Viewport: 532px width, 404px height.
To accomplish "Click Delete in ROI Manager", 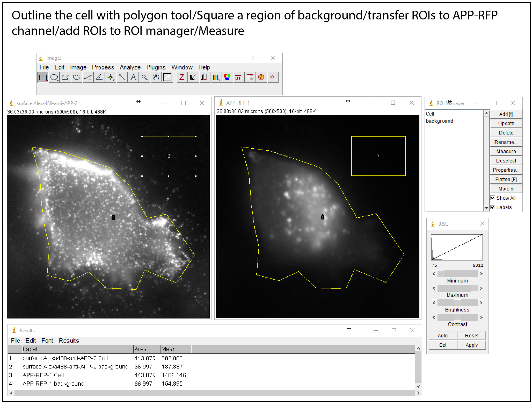I will (x=506, y=133).
